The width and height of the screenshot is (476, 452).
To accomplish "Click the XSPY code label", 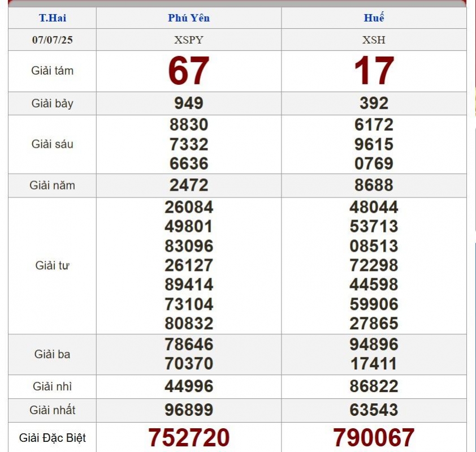I will [x=189, y=40].
